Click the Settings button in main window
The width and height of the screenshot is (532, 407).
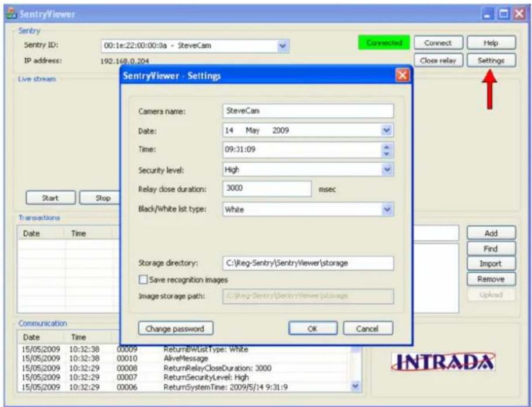[x=491, y=61]
